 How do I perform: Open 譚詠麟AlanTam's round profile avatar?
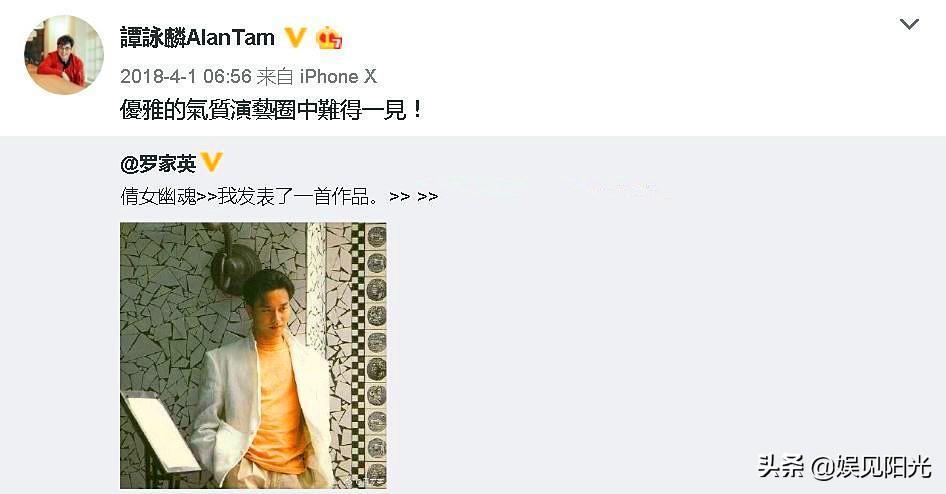click(63, 55)
